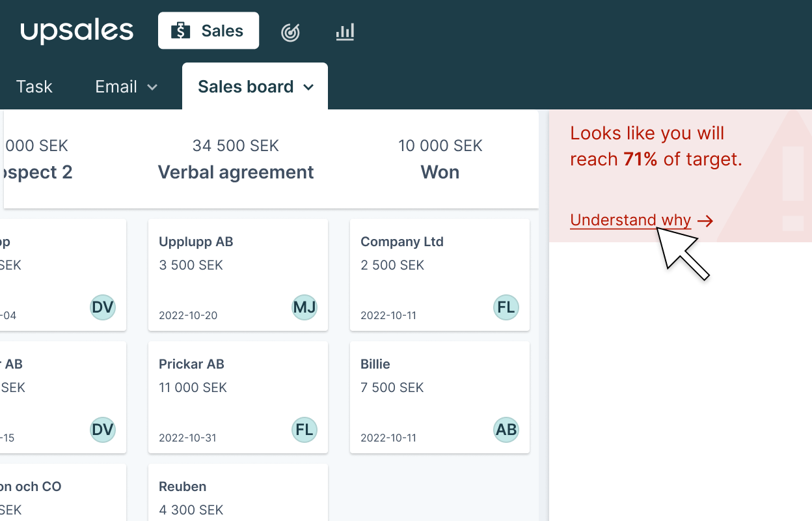Click the FL avatar on Company Ltd card
The image size is (812, 521).
(506, 307)
